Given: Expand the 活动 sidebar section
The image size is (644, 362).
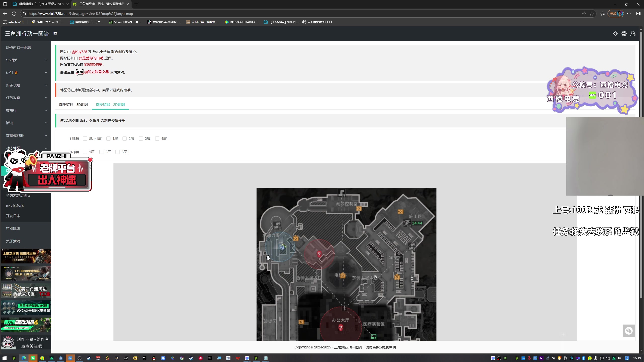Looking at the screenshot, I should click(x=26, y=123).
